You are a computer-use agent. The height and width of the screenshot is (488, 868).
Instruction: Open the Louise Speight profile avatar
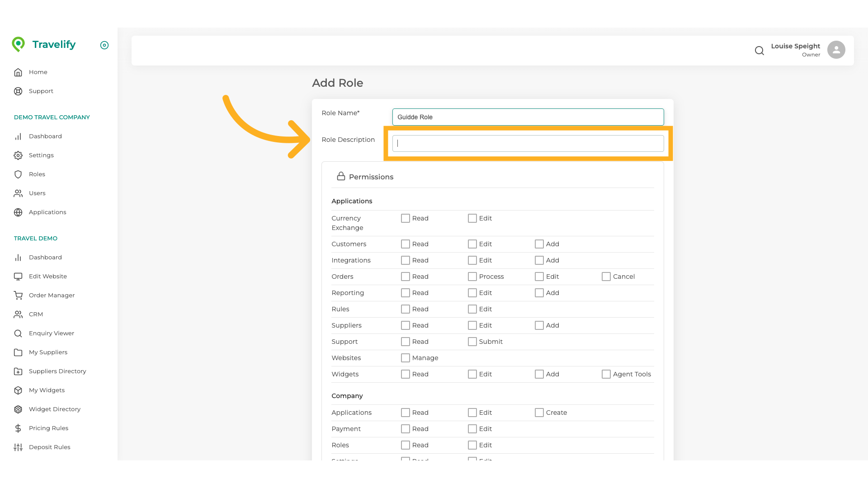click(x=835, y=50)
